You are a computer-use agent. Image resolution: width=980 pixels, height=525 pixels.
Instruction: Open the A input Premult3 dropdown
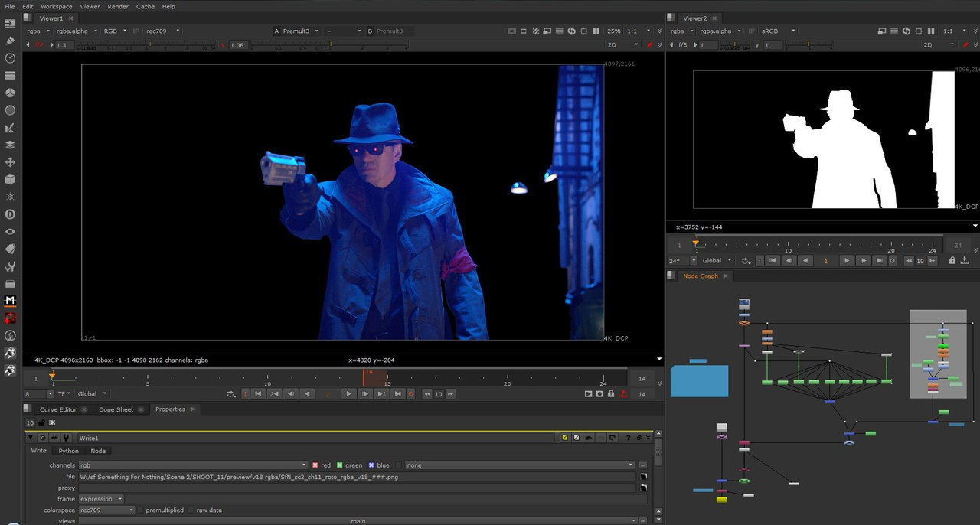coord(300,31)
